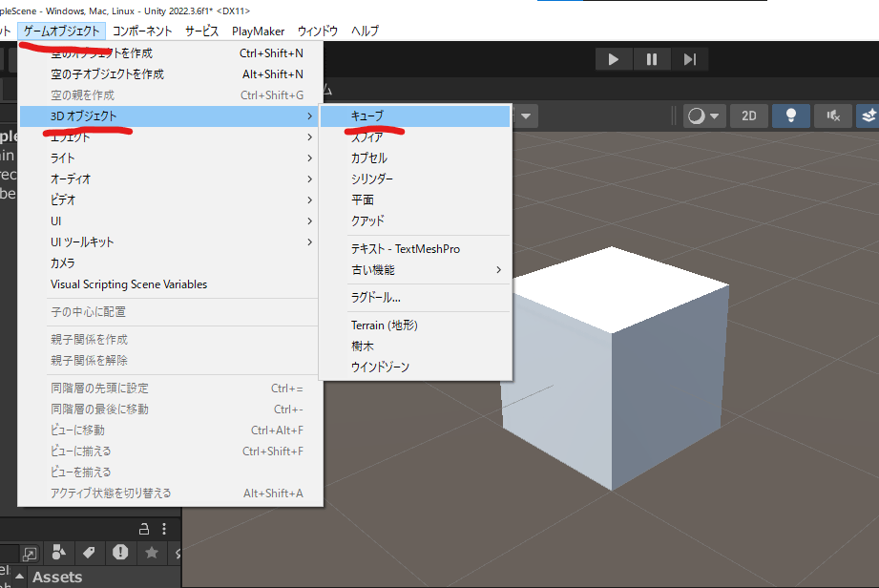This screenshot has width=879, height=588.
Task: Choose カメラ from the menu
Action: [x=171, y=262]
